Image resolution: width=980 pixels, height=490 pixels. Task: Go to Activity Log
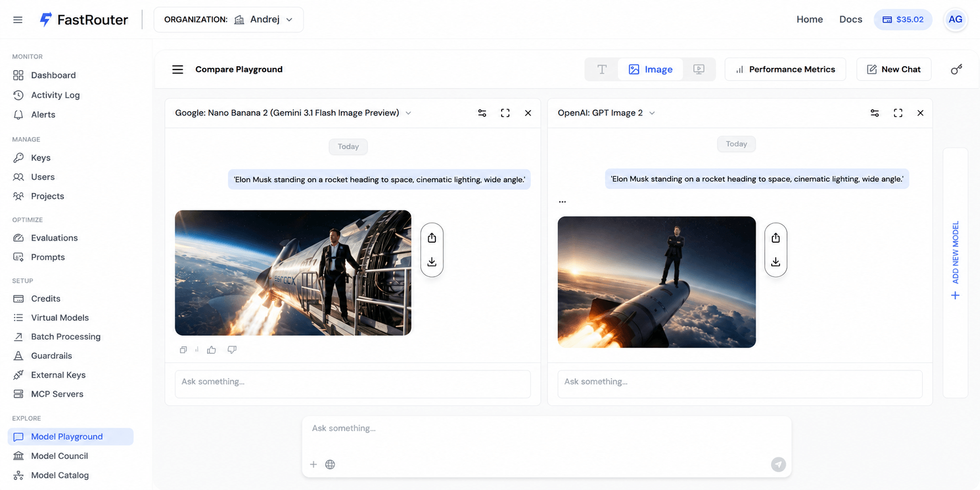tap(55, 95)
